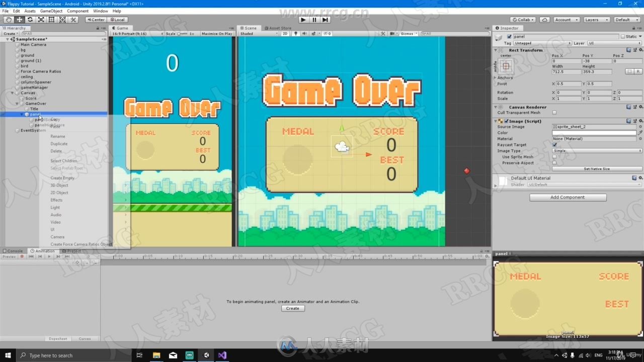
Task: Toggle 2D mode in the Scene view
Action: pyautogui.click(x=285, y=34)
